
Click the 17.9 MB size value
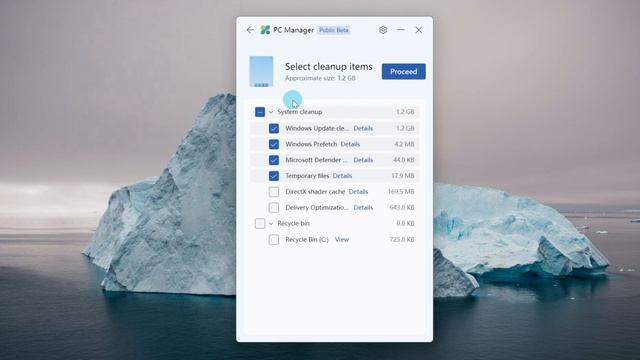[403, 176]
